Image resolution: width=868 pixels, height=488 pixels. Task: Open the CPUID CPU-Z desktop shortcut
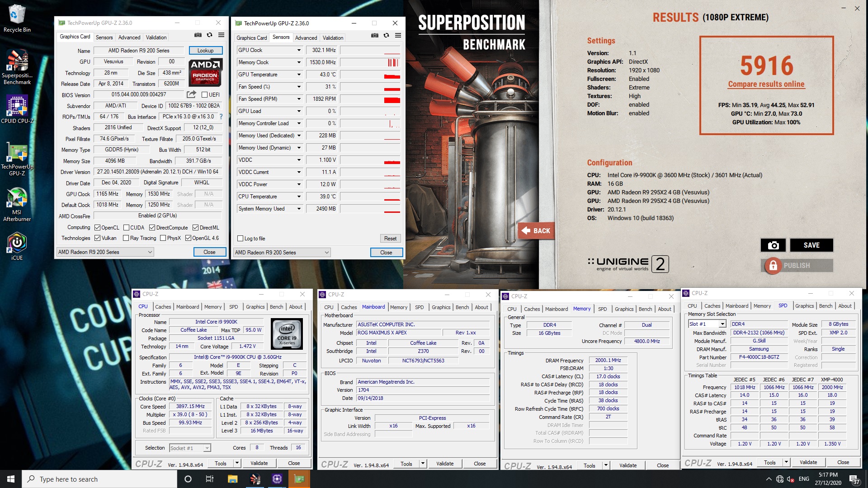pyautogui.click(x=17, y=109)
